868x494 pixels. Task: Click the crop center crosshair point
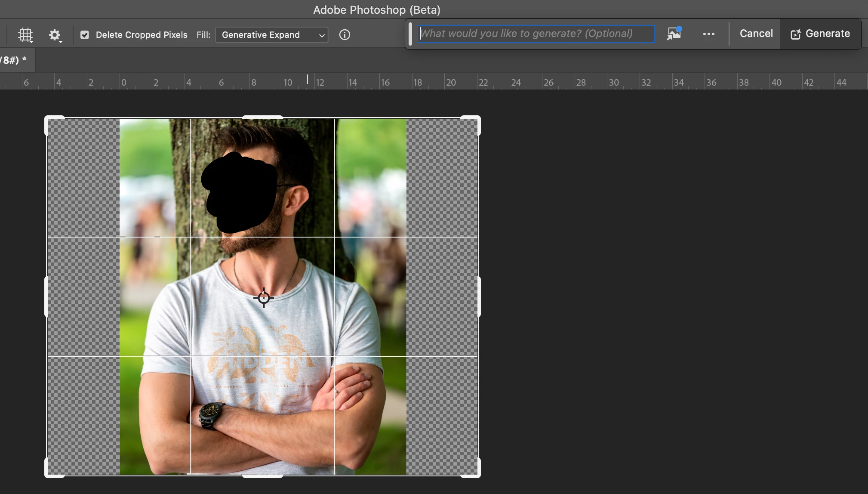(264, 298)
